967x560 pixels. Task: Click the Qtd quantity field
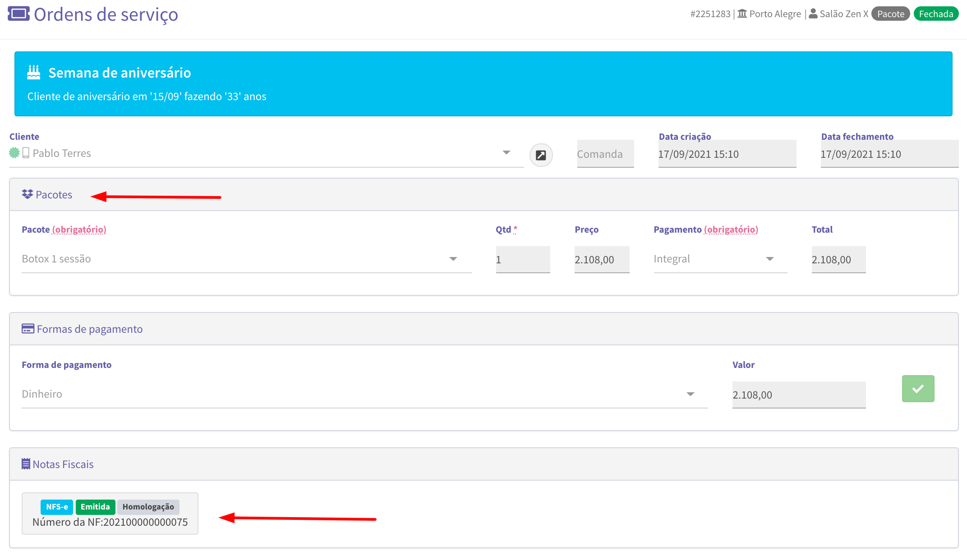(523, 260)
